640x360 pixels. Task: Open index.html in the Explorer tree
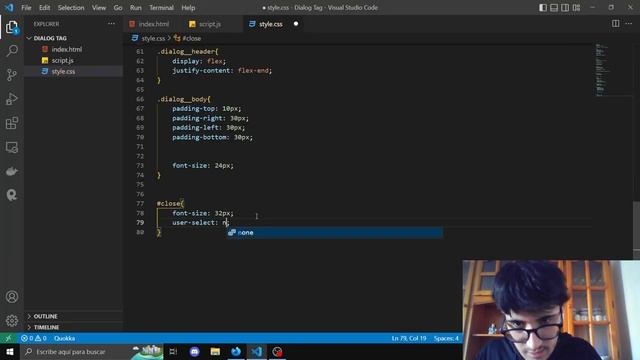67,49
